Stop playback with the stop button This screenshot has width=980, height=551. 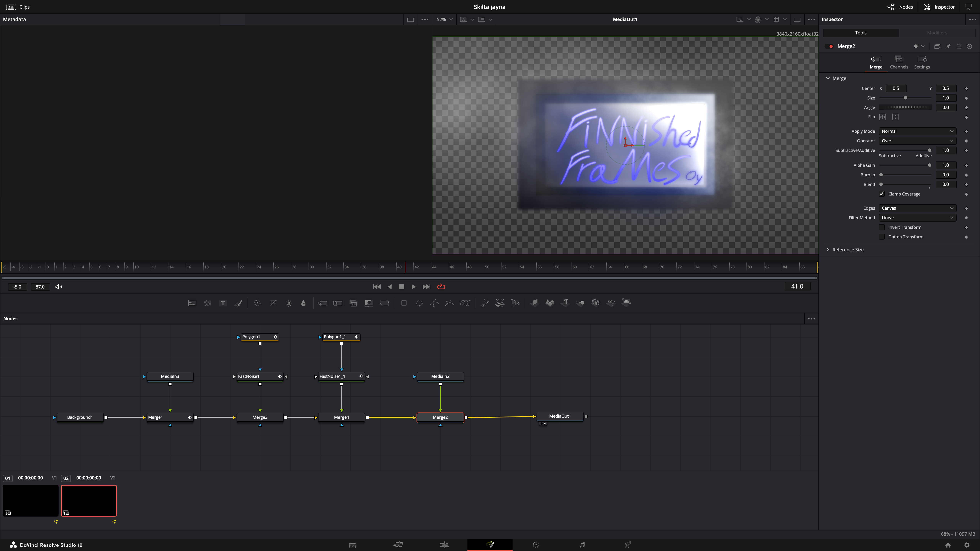click(x=401, y=287)
